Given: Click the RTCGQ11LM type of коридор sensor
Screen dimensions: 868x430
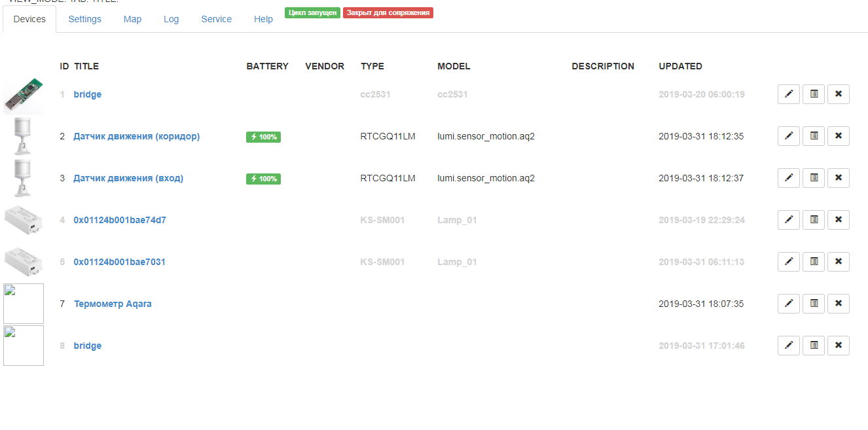Looking at the screenshot, I should [x=388, y=136].
